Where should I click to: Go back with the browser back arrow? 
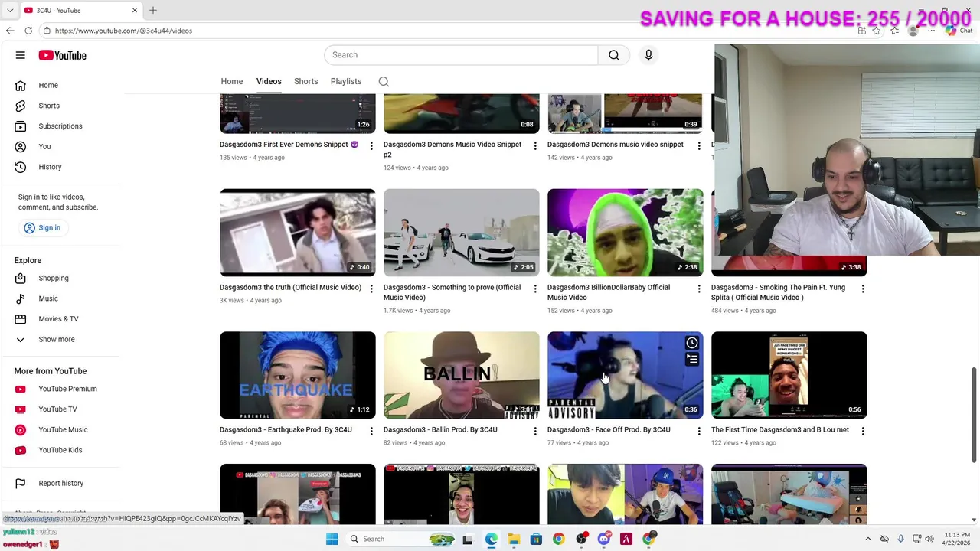[x=10, y=31]
